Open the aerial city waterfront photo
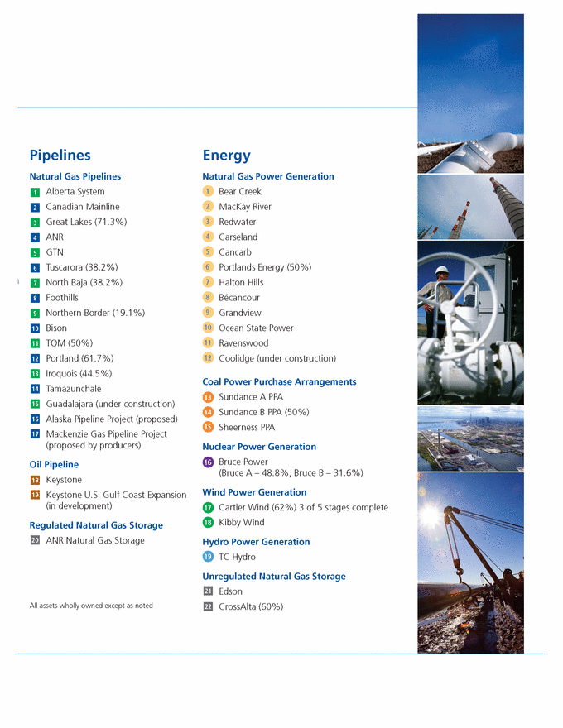The height and width of the screenshot is (728, 563). pos(470,438)
